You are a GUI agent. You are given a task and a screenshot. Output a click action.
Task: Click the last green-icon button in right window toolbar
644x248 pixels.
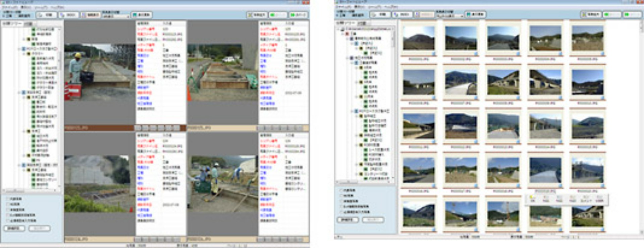pos(633,14)
